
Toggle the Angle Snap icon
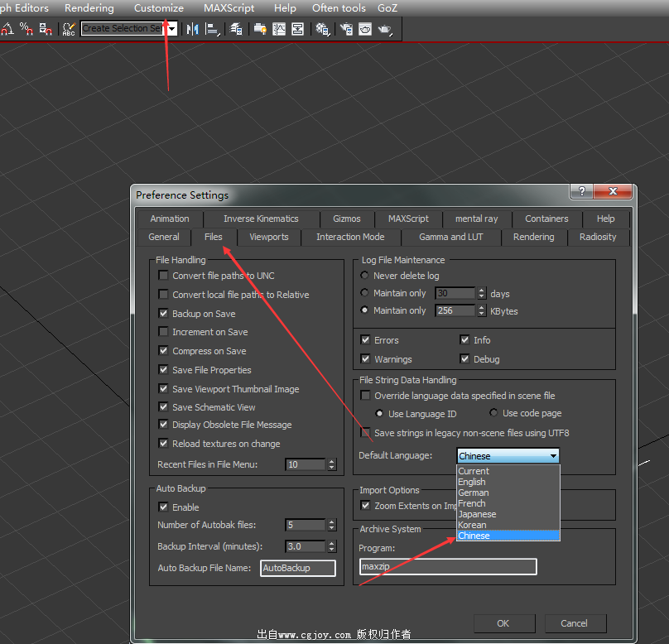coord(7,29)
